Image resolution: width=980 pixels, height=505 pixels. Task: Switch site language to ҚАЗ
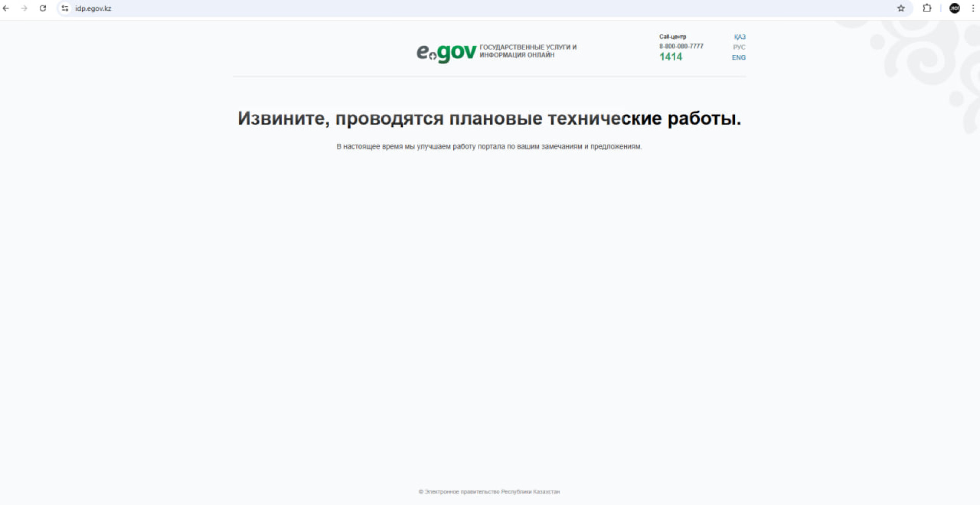point(739,37)
